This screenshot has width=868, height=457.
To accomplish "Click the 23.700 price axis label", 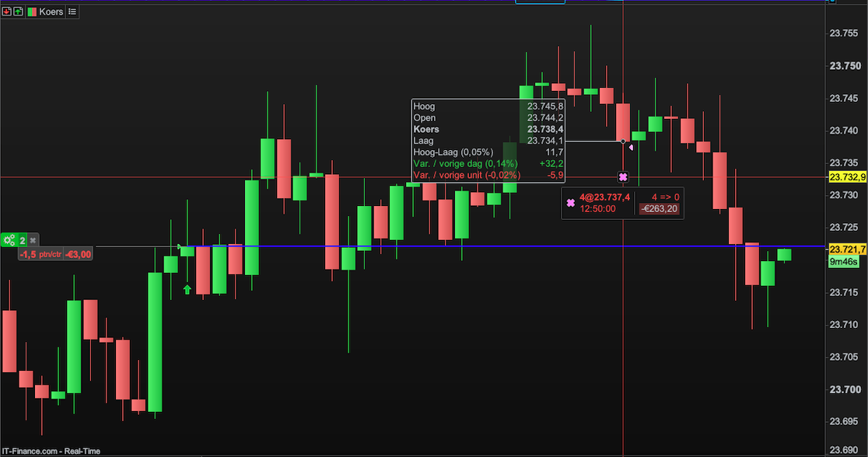I will [845, 389].
